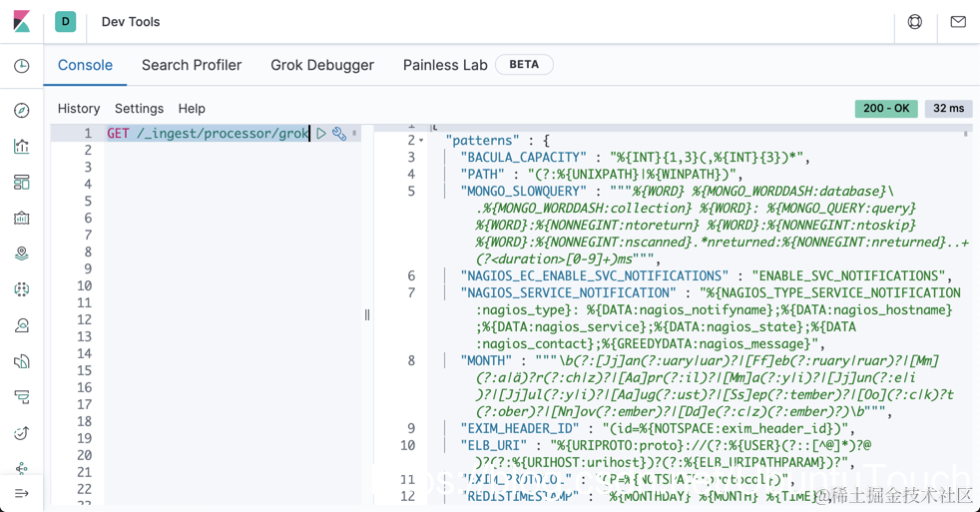This screenshot has height=512, width=980.
Task: Open the Graph nodes icon in sidebar
Action: 21,468
